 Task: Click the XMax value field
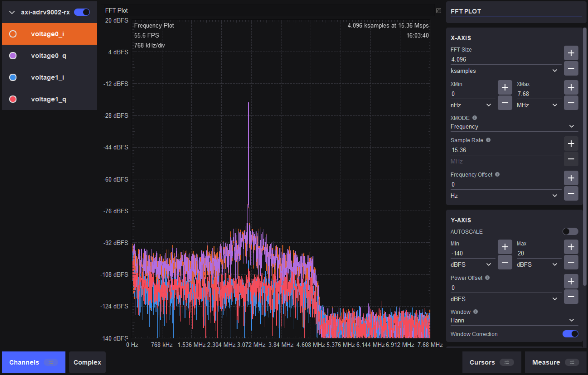click(x=538, y=94)
